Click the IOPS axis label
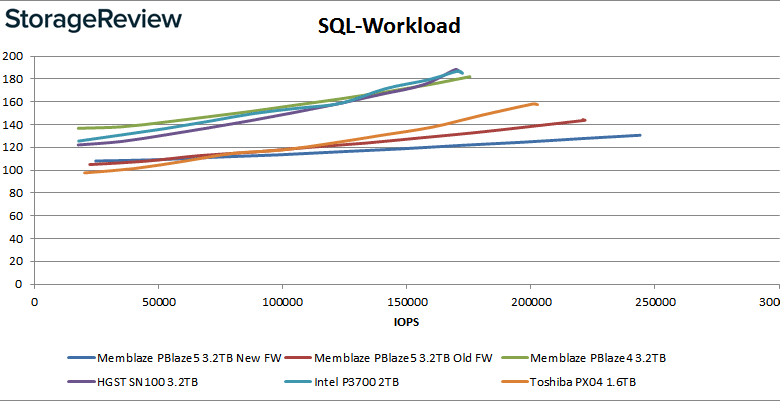 click(406, 322)
